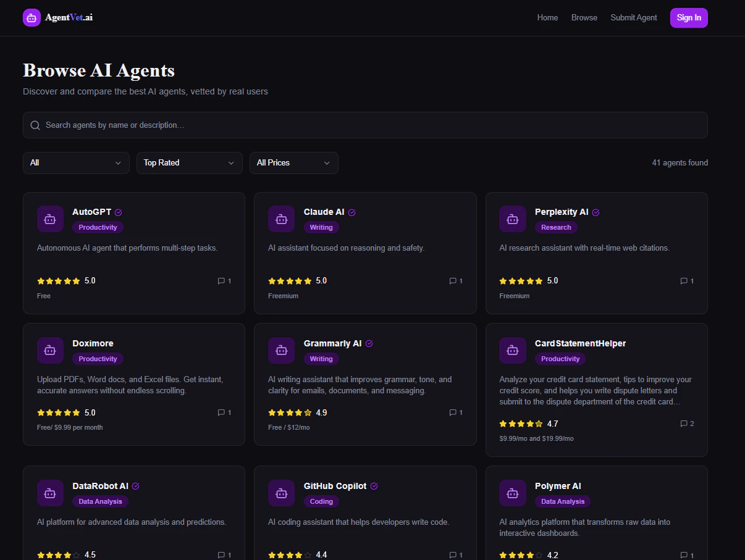The image size is (745, 560).
Task: Click the Productivity tag on CardStatementHelper card
Action: tap(560, 359)
